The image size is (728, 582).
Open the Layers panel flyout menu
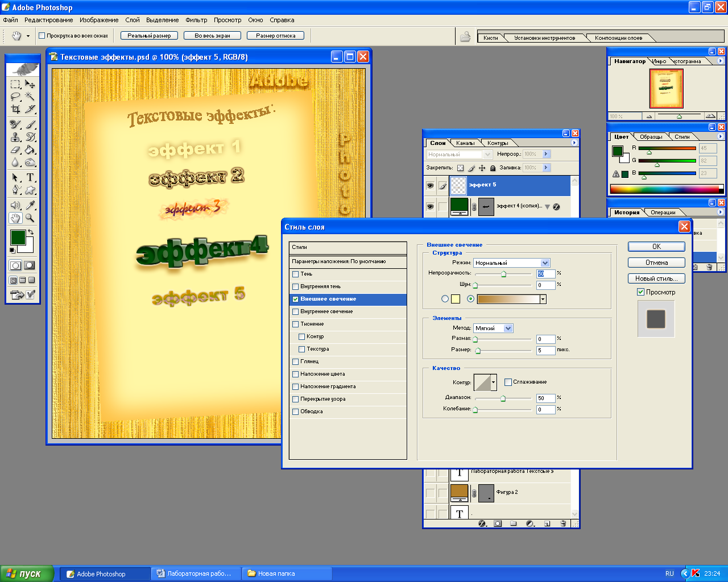[574, 143]
